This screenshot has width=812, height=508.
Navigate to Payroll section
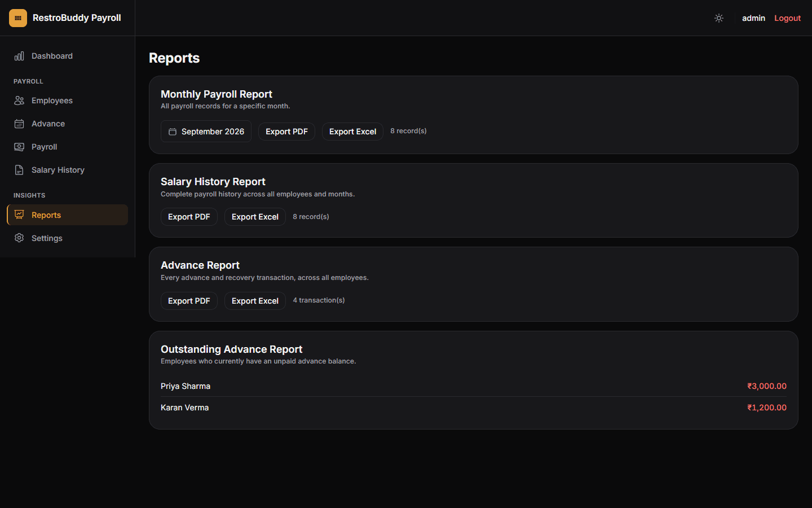(67, 147)
